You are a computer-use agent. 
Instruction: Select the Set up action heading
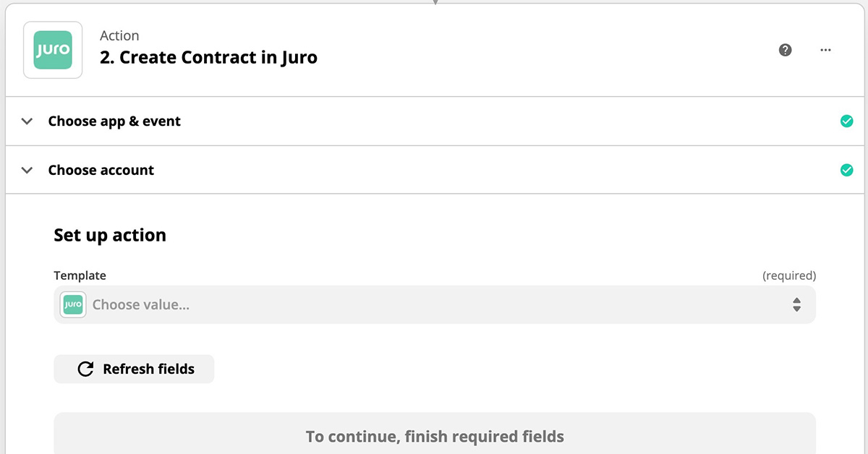(110, 235)
